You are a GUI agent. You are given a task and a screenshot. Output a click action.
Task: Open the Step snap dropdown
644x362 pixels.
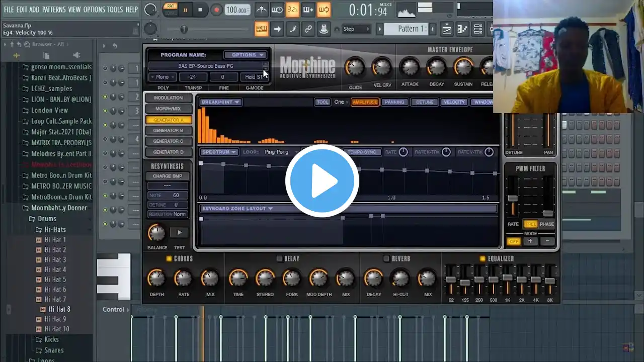[356, 29]
